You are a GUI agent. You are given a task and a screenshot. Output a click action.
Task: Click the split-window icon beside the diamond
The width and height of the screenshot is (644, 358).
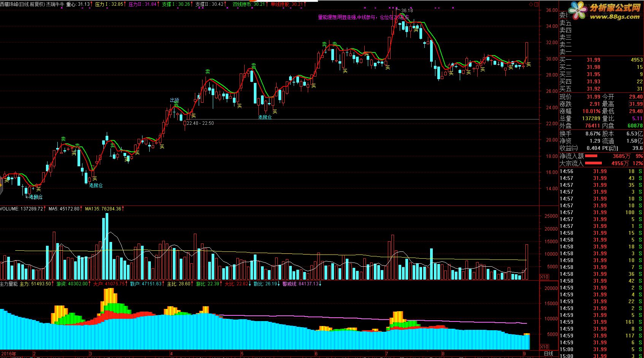tap(536, 4)
